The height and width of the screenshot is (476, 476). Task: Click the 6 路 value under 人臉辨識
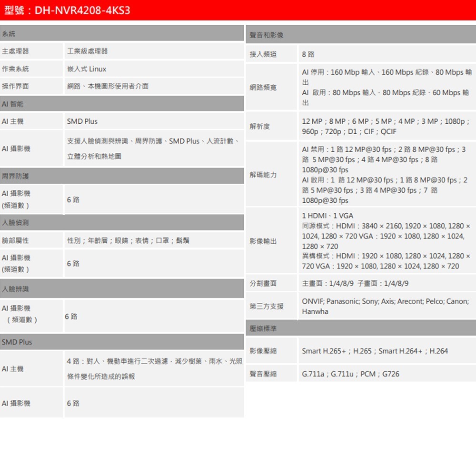(71, 317)
